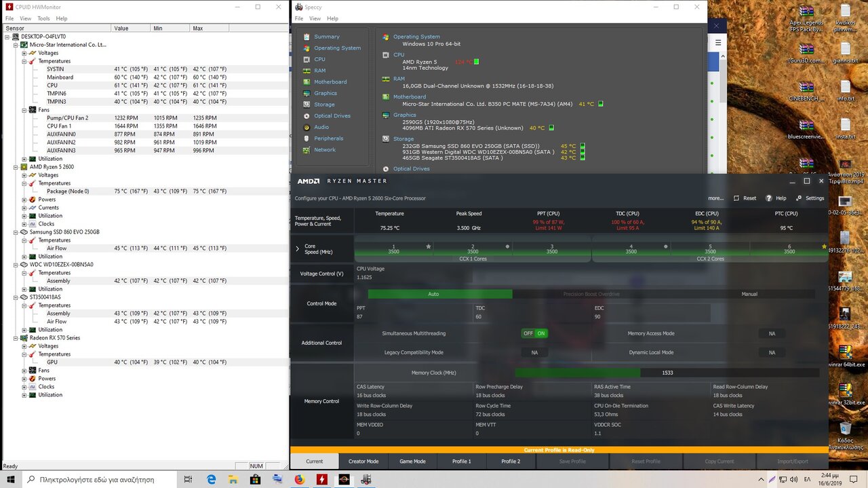
Task: Collapse Samsung SSD 860 EVO node
Action: [x=16, y=232]
